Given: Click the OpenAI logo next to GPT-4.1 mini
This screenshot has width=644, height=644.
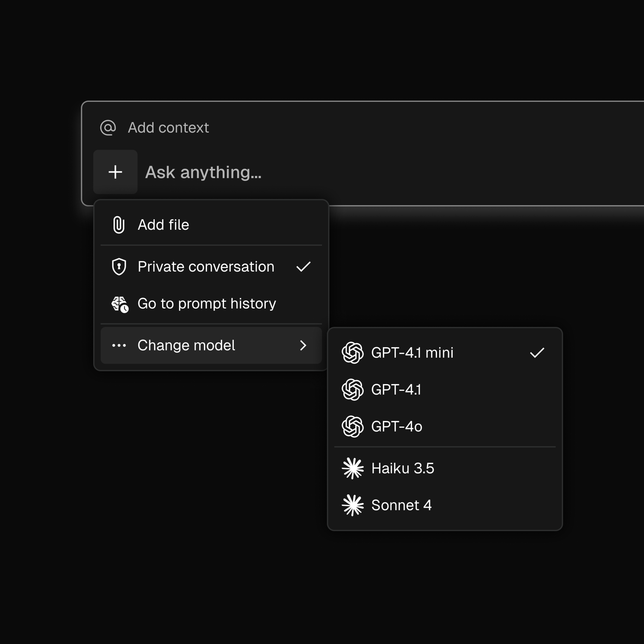Looking at the screenshot, I should point(353,353).
